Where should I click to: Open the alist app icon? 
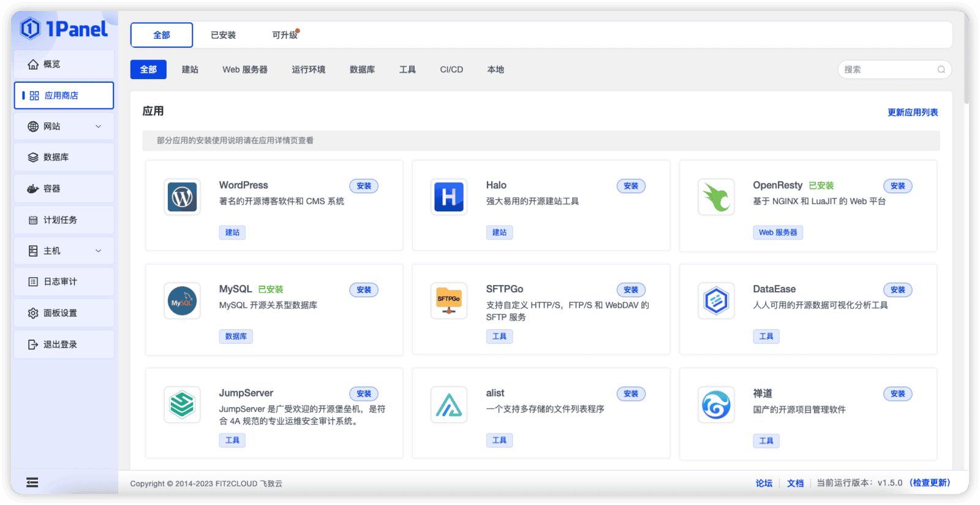pyautogui.click(x=449, y=404)
